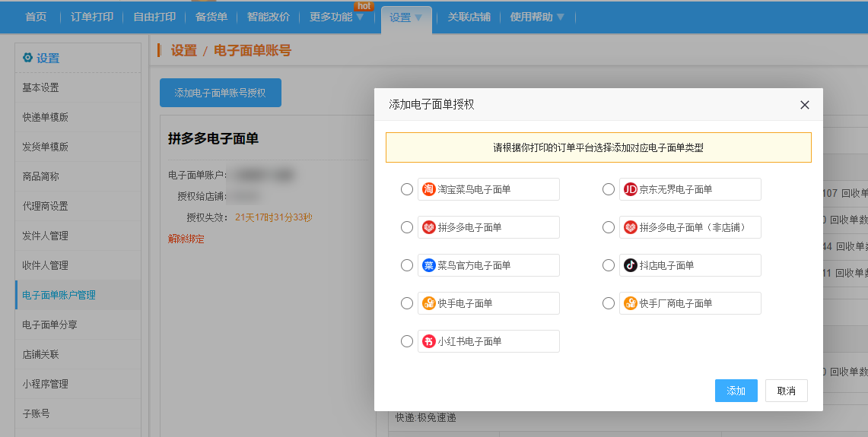Click the Douyin shop black logo icon
The image size is (868, 437).
coord(631,265)
